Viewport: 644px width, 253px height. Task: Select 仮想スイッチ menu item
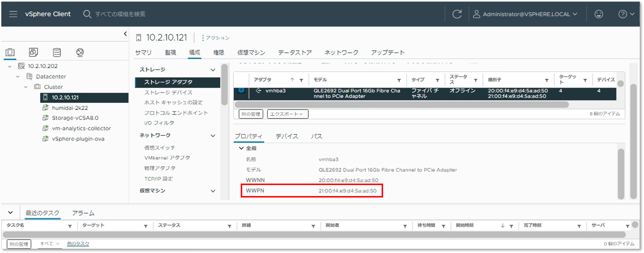(159, 148)
